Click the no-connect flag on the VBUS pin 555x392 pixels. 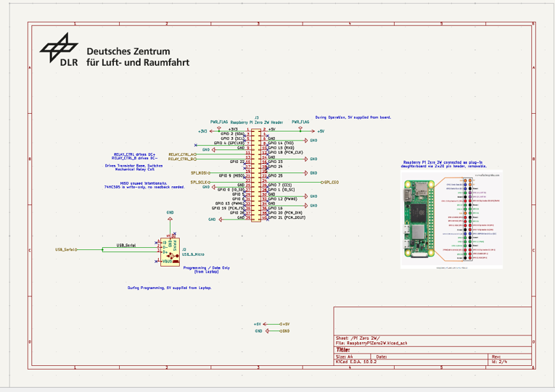coord(156,262)
